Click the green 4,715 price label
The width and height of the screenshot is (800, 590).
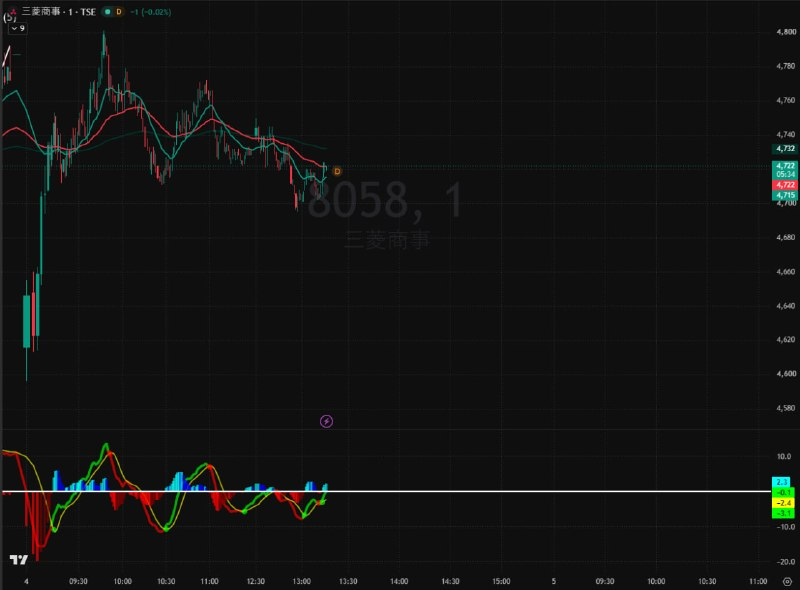[x=785, y=195]
